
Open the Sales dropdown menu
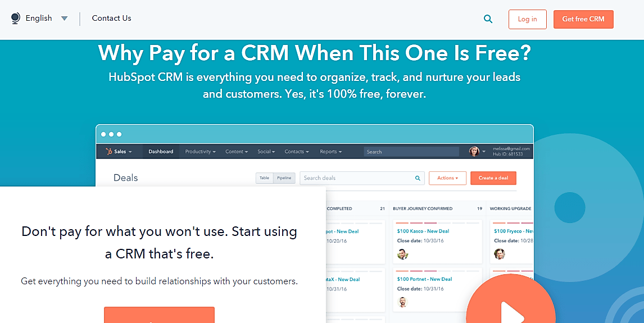click(123, 152)
